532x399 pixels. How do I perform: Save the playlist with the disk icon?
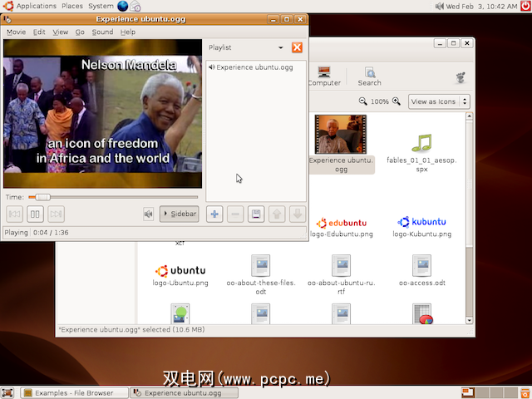[256, 214]
